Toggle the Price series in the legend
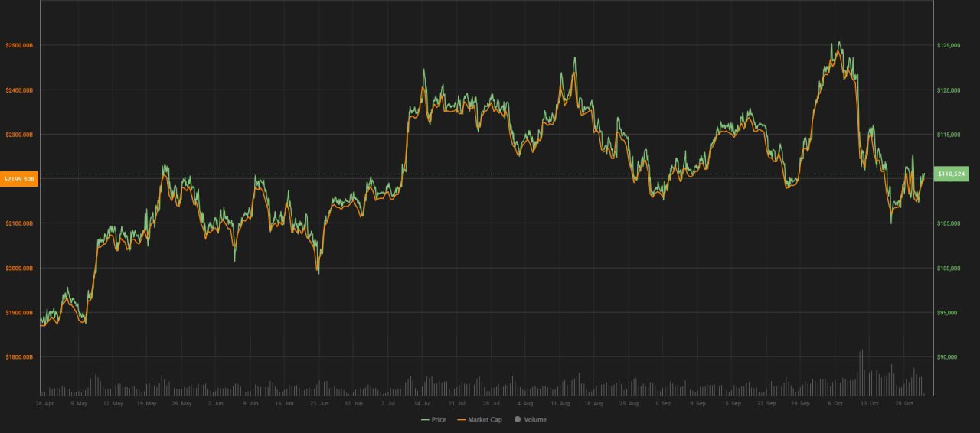The height and width of the screenshot is (433, 980). [433, 419]
